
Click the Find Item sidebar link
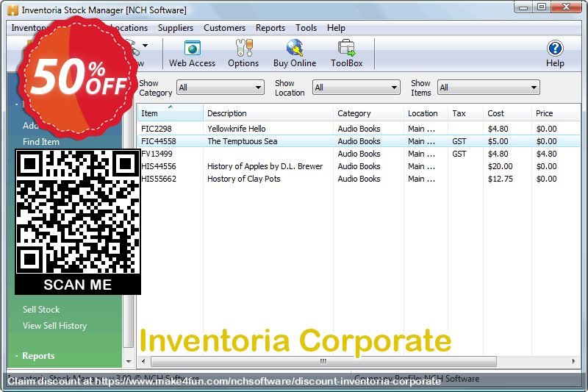41,142
